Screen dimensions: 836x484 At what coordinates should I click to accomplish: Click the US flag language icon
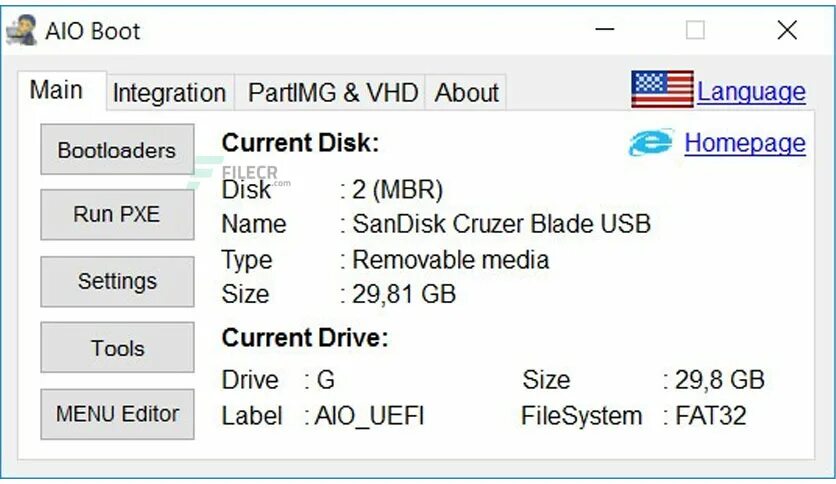pyautogui.click(x=662, y=91)
